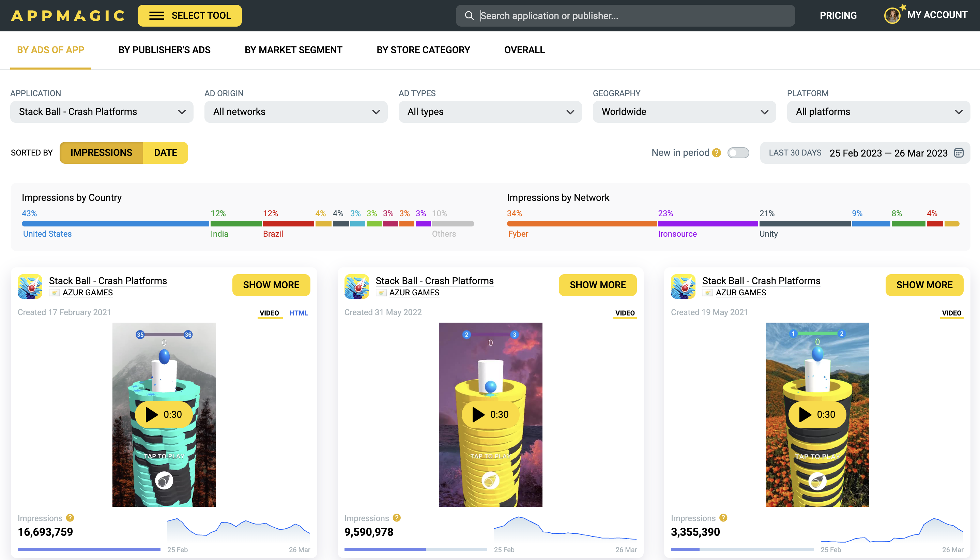
Task: Sort ads by Date
Action: point(166,153)
